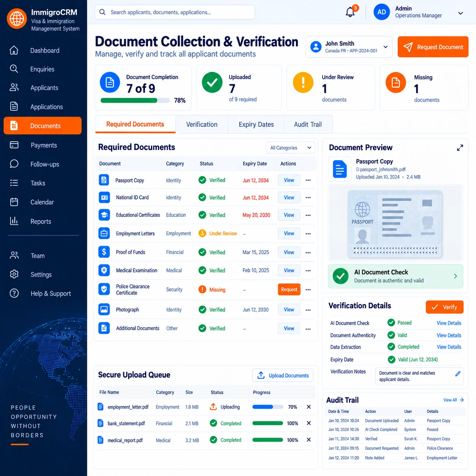Open the John Smith applicant selector
Image resolution: width=476 pixels, height=476 pixels.
[349, 47]
